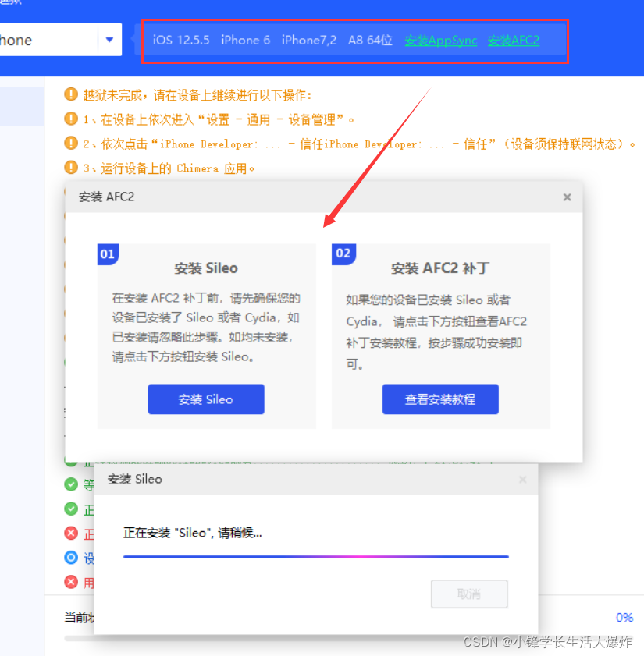644x656 pixels.
Task: Click the warning icon beside step 2
Action: tap(71, 143)
